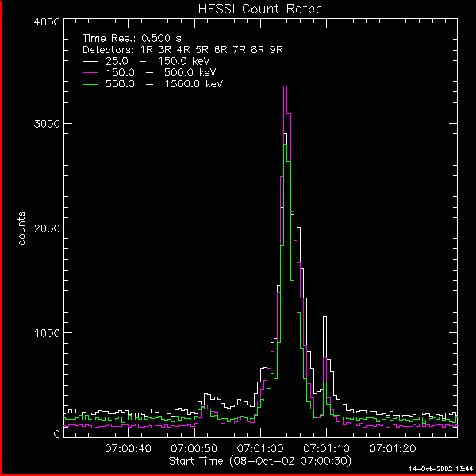The width and height of the screenshot is (476, 476).
Task: Click the '14-Oct-2002 13:44' timestamp
Action: pos(441,469)
